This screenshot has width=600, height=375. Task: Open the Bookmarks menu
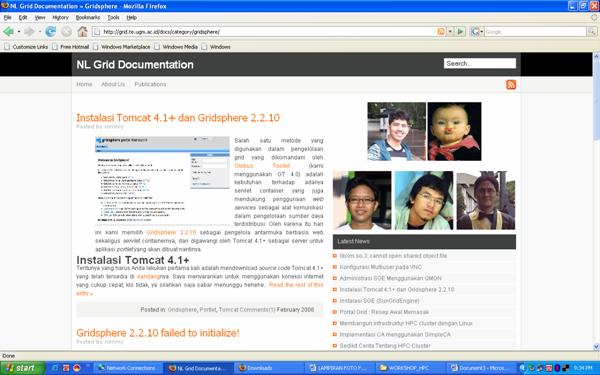88,18
